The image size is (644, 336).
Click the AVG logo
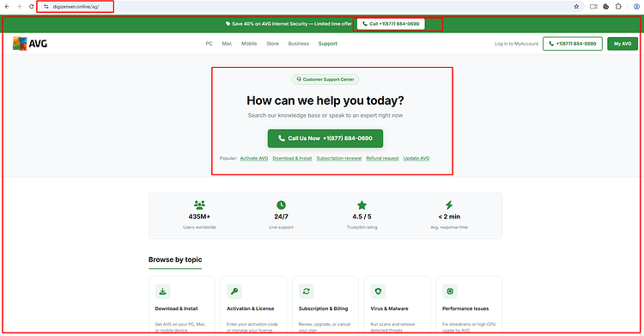click(x=30, y=43)
